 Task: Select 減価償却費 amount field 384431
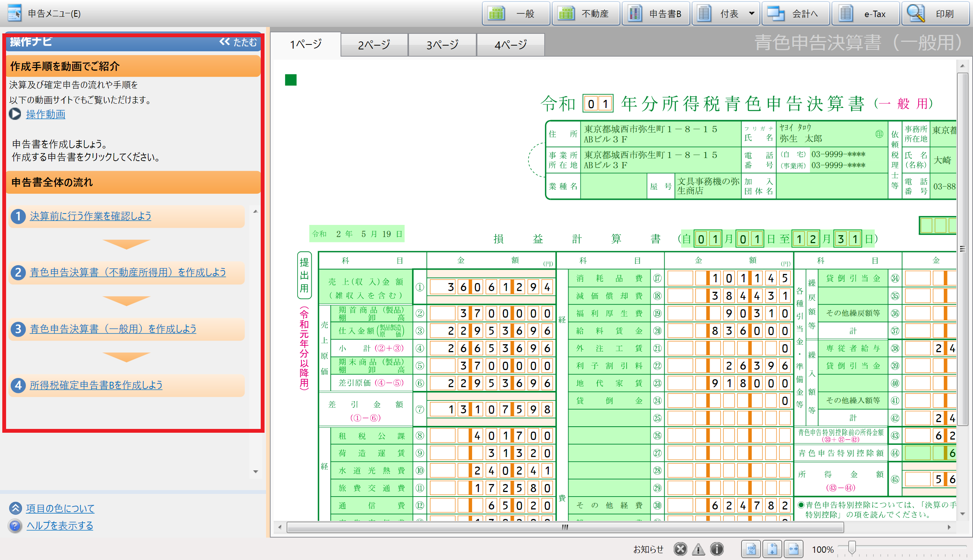pos(729,296)
